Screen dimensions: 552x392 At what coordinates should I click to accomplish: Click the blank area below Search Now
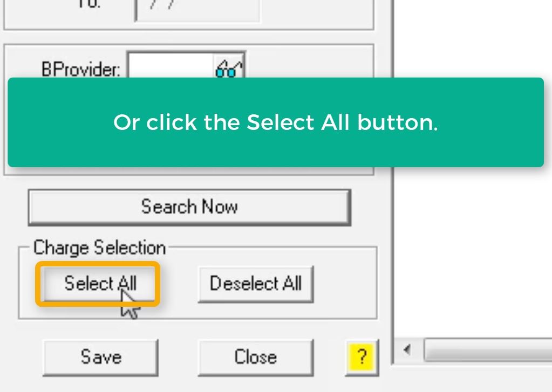coord(189,233)
